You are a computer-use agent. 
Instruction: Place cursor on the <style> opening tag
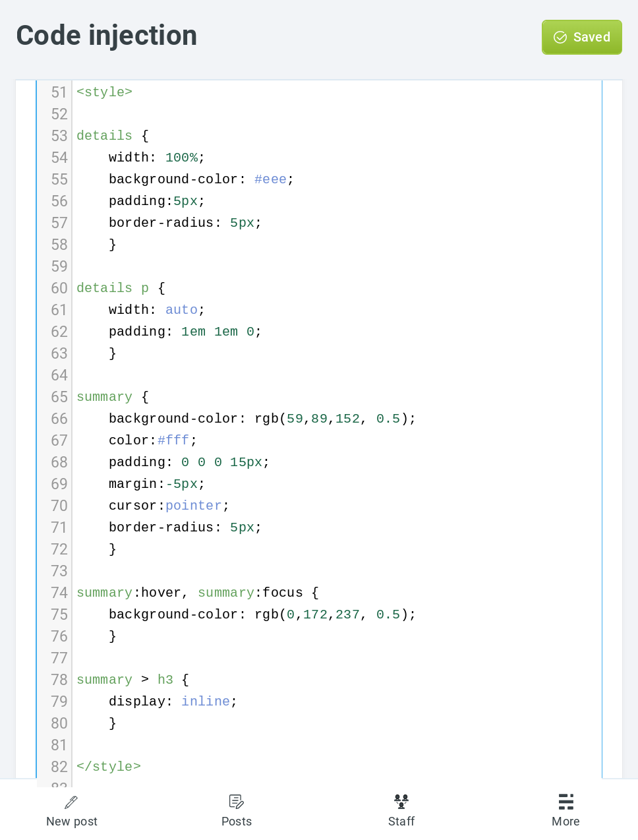[104, 92]
